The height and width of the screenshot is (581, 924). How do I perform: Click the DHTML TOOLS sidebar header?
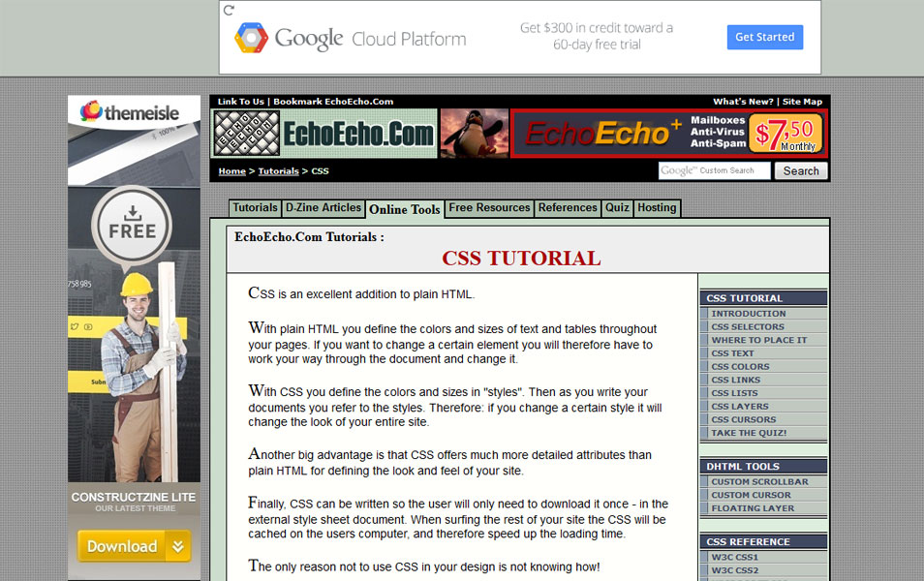pyautogui.click(x=764, y=466)
